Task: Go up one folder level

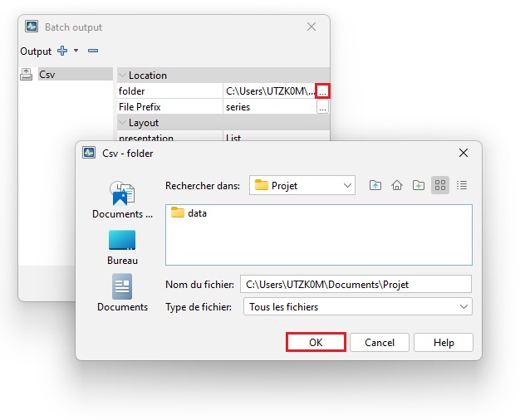Action: [375, 185]
